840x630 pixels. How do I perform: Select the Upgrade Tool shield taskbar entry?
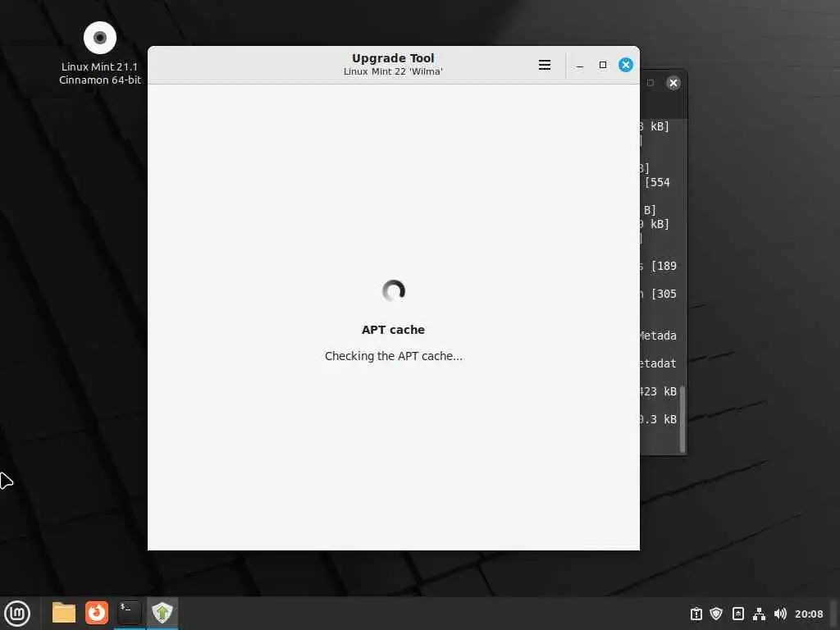(x=162, y=613)
